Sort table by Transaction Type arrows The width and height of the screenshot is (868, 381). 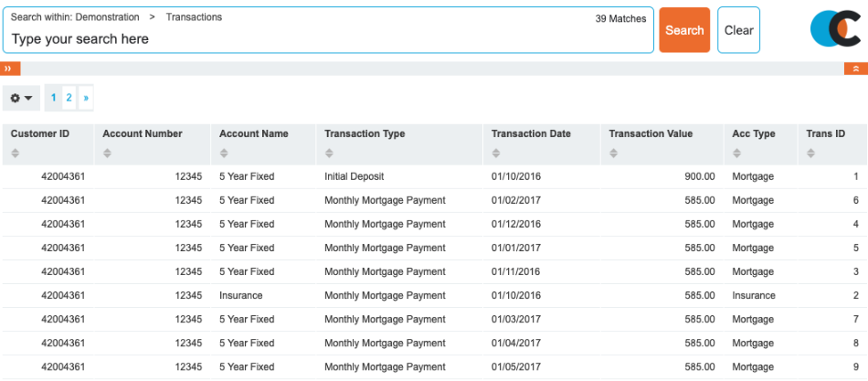(329, 153)
